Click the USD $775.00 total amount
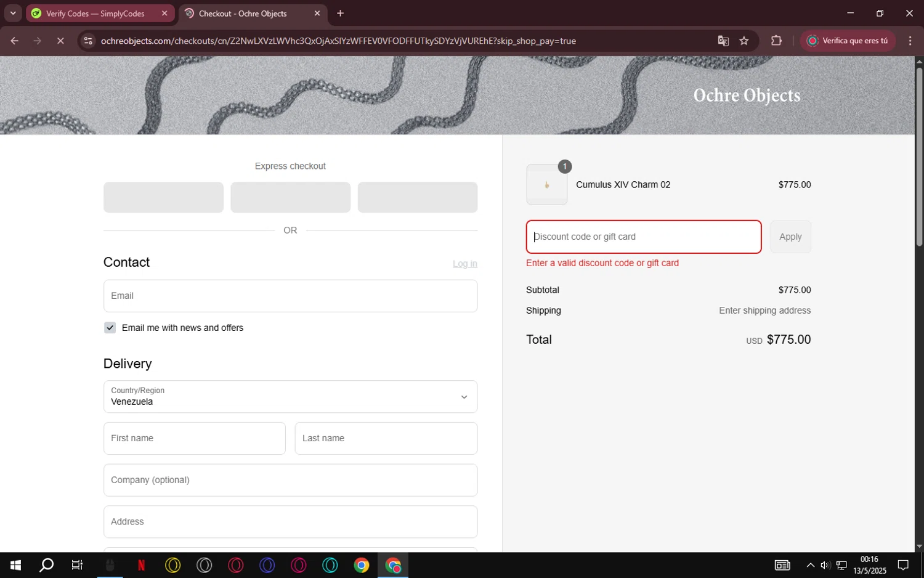Screen dimensions: 924x578 point(779,340)
